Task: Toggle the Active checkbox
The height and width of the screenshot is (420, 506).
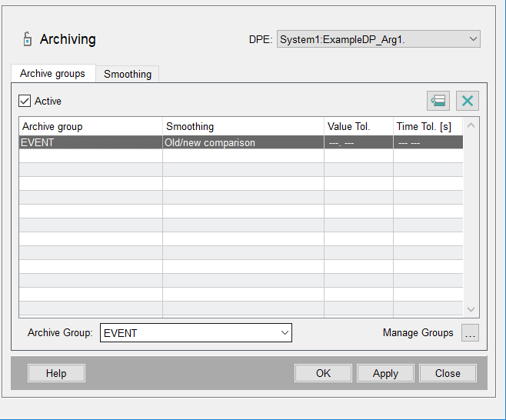Action: point(25,101)
